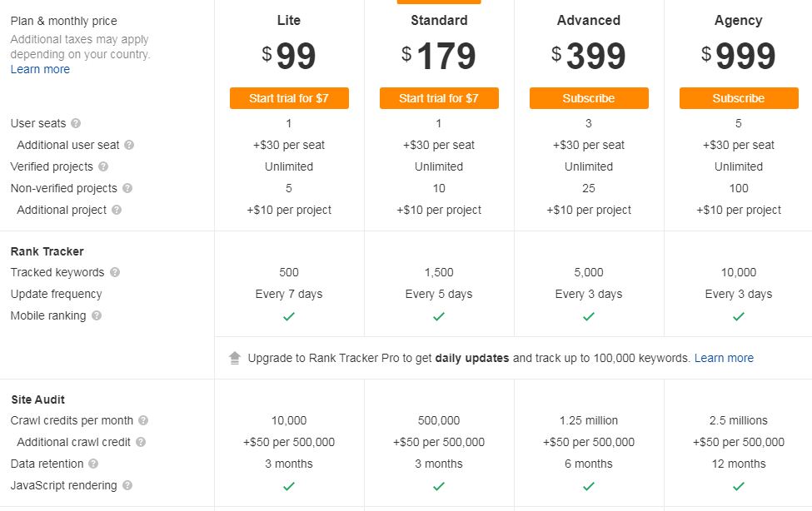Screen dimensions: 812x511
Task: Click Data retention question mark icon
Action: [93, 464]
